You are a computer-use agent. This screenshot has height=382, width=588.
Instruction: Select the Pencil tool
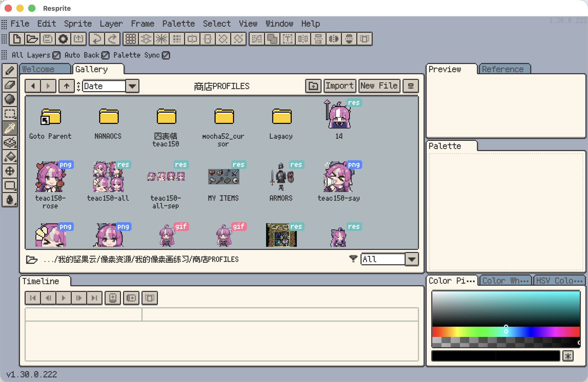click(9, 71)
